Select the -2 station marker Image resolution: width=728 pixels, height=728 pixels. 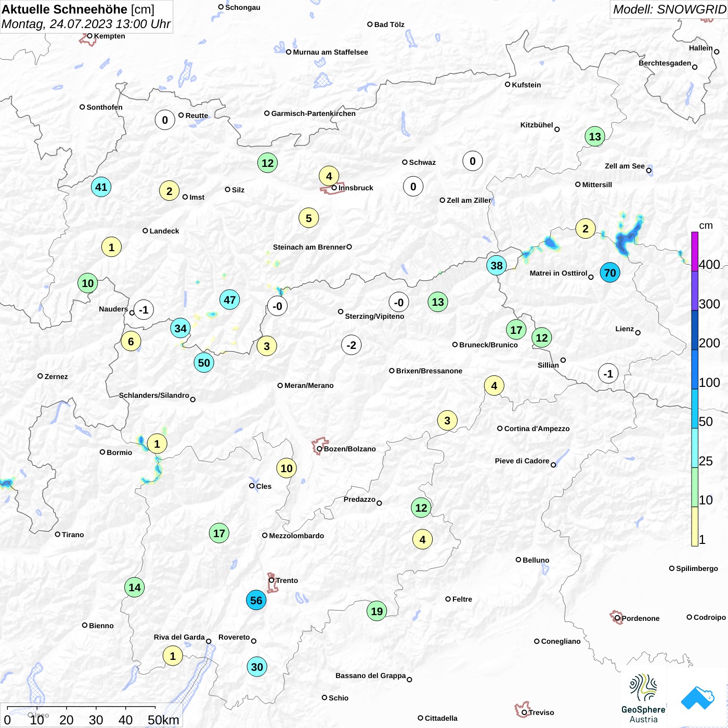pyautogui.click(x=352, y=345)
